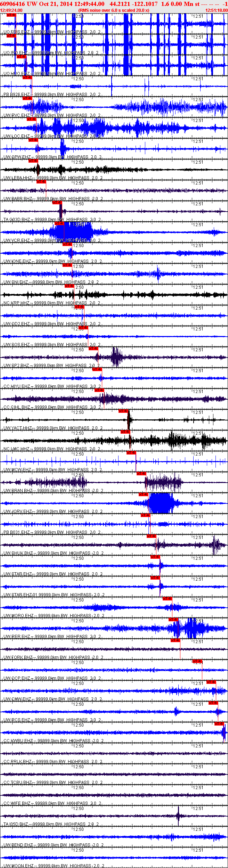
Task: Select the UW VCR EHZ station label
Action: 52,240
